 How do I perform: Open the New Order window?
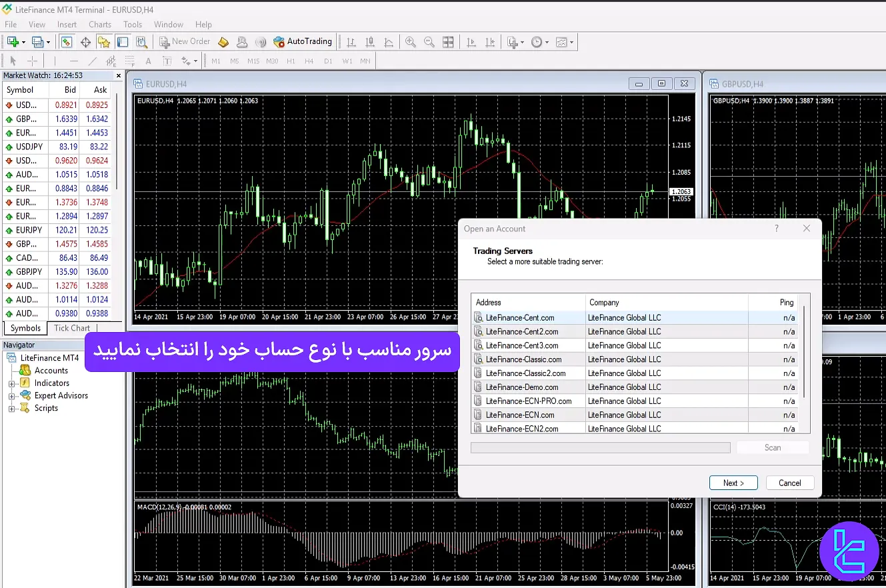pos(184,41)
